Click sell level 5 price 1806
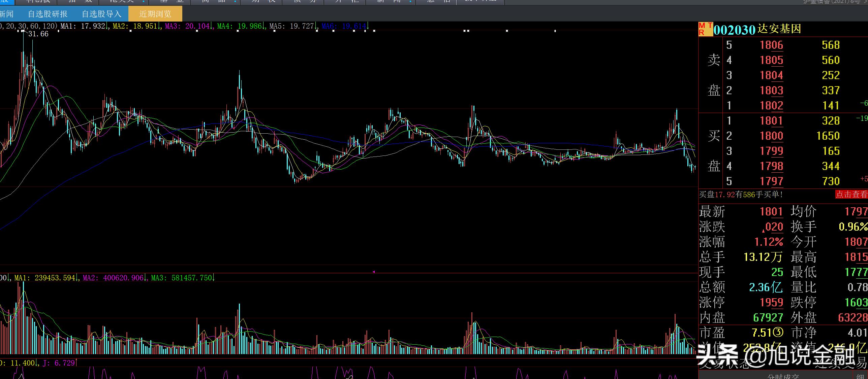This screenshot has height=379, width=868. [771, 45]
